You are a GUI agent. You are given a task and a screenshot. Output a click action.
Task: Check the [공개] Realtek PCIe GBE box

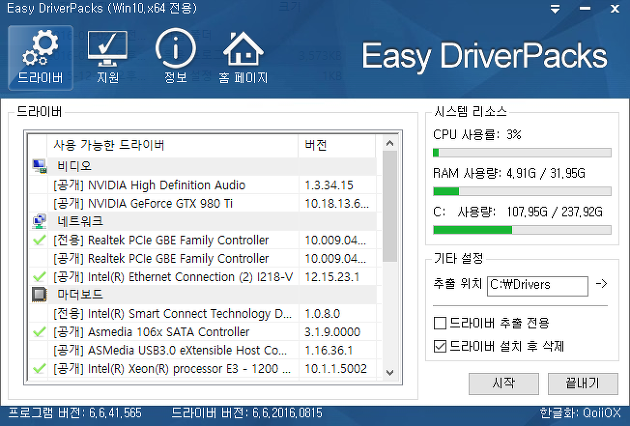pyautogui.click(x=39, y=258)
